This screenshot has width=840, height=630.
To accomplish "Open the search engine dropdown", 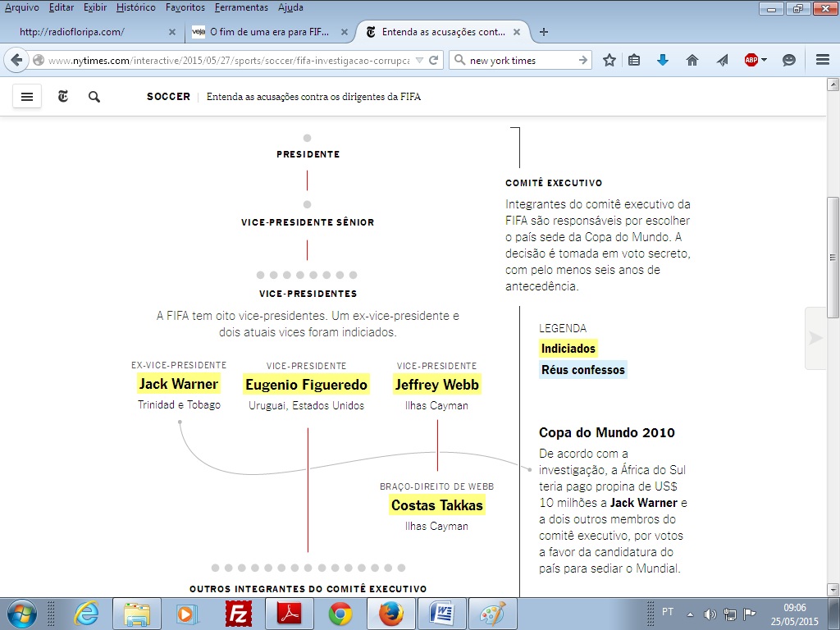I will [459, 60].
